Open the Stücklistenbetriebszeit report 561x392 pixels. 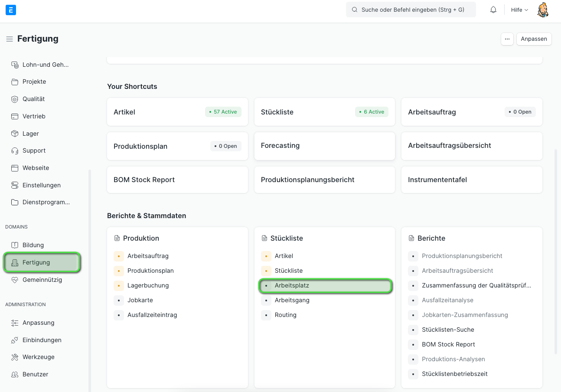[x=455, y=374]
